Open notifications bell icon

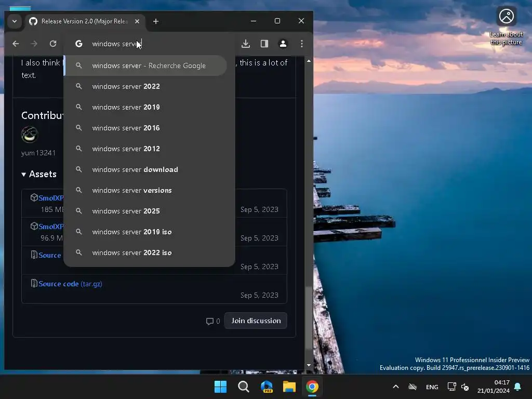(518, 387)
